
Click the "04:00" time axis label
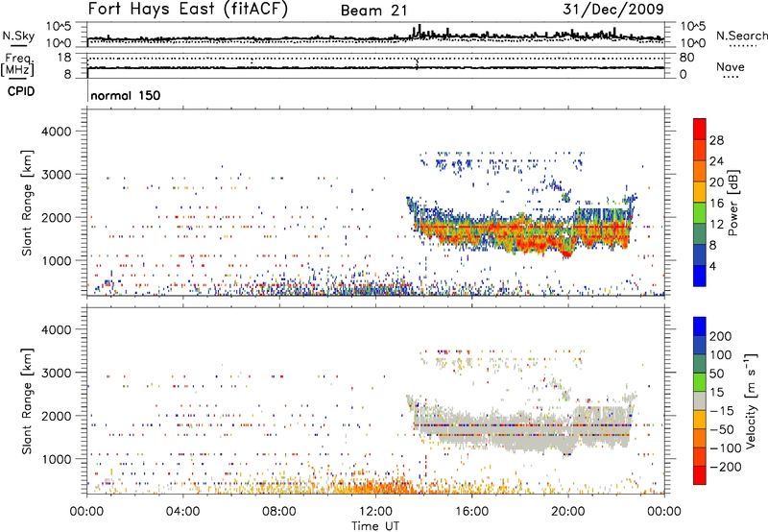(183, 511)
